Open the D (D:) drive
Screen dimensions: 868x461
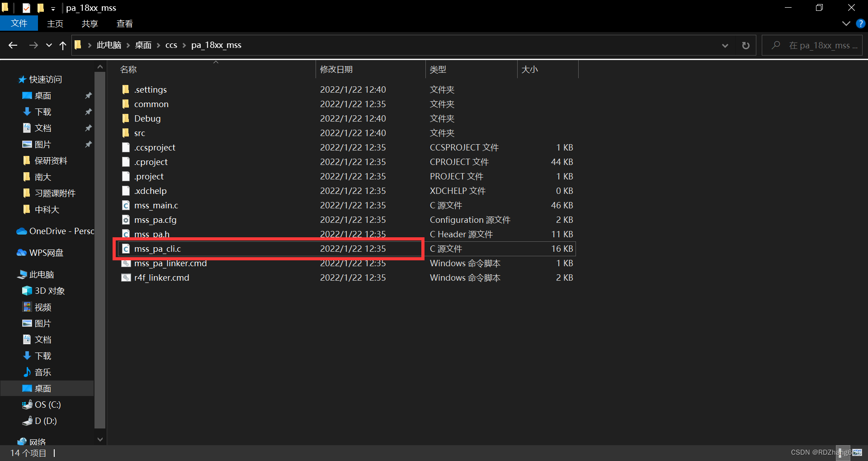(x=45, y=421)
